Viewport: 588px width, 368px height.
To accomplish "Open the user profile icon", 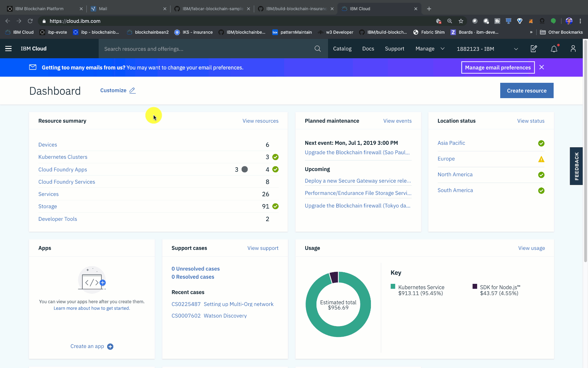I will click(x=573, y=49).
